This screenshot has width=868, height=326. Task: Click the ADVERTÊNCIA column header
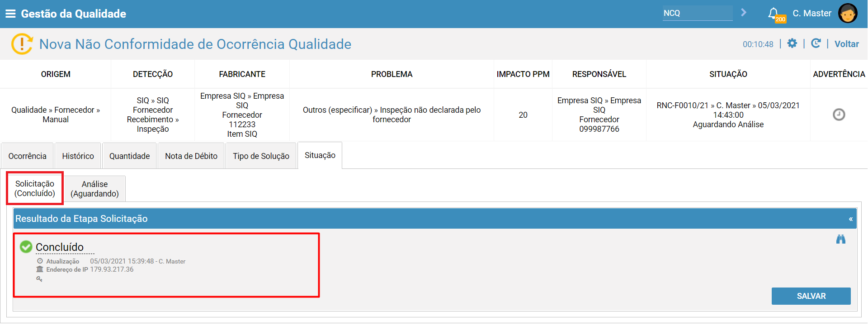pyautogui.click(x=839, y=74)
